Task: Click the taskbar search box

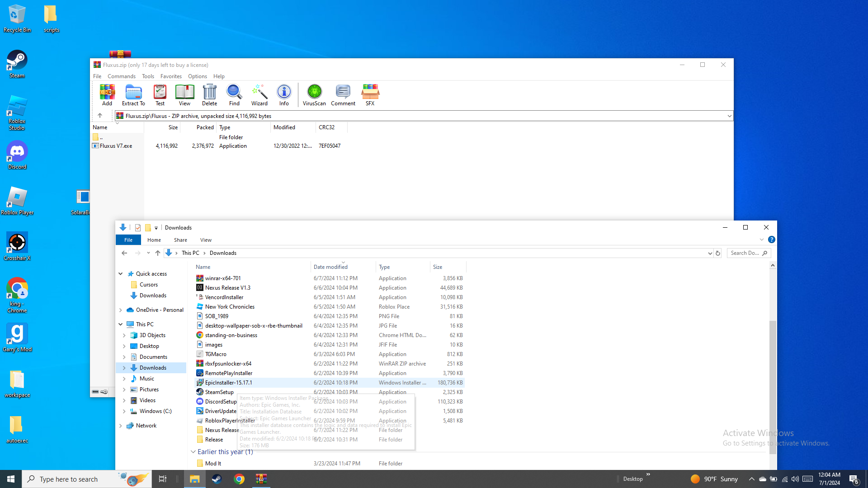Action: [86, 479]
